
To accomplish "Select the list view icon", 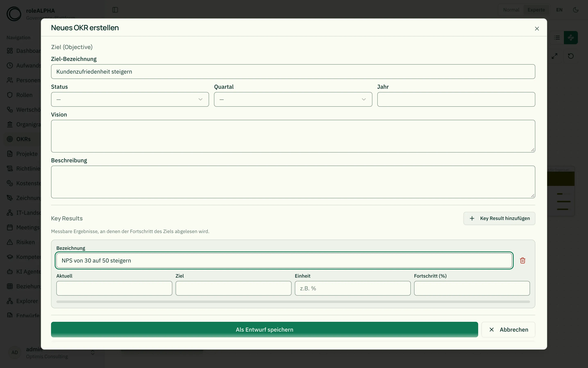I will (557, 38).
